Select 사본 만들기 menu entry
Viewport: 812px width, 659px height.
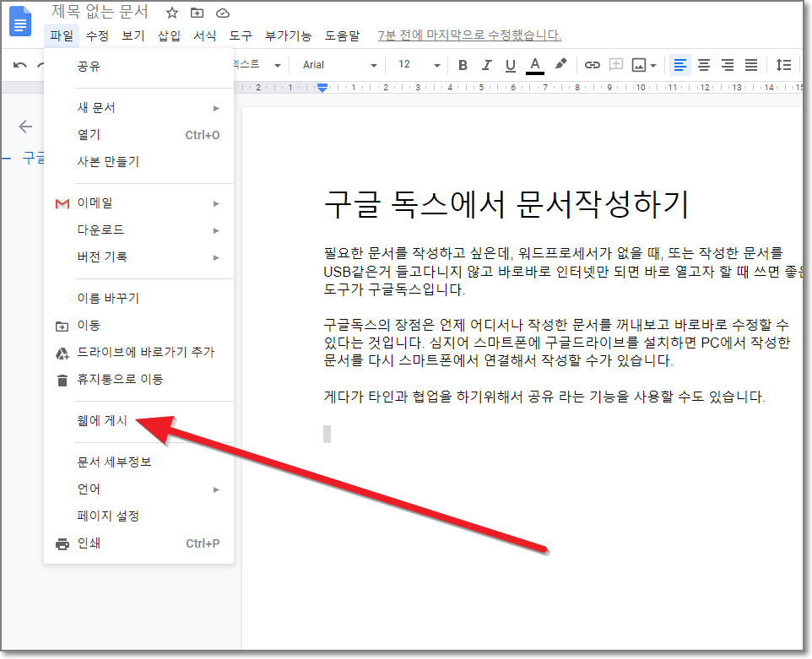click(x=138, y=161)
